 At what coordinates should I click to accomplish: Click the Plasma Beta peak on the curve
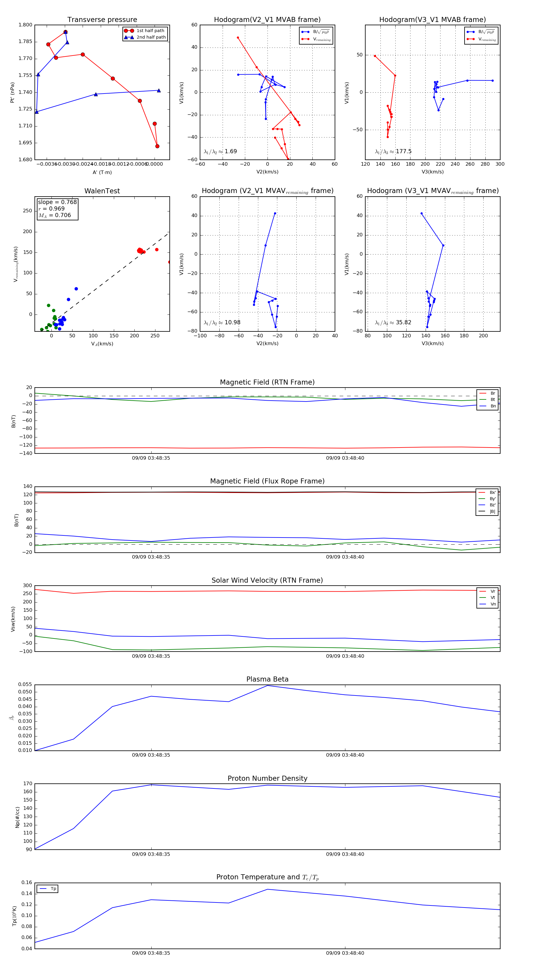[x=267, y=685]
